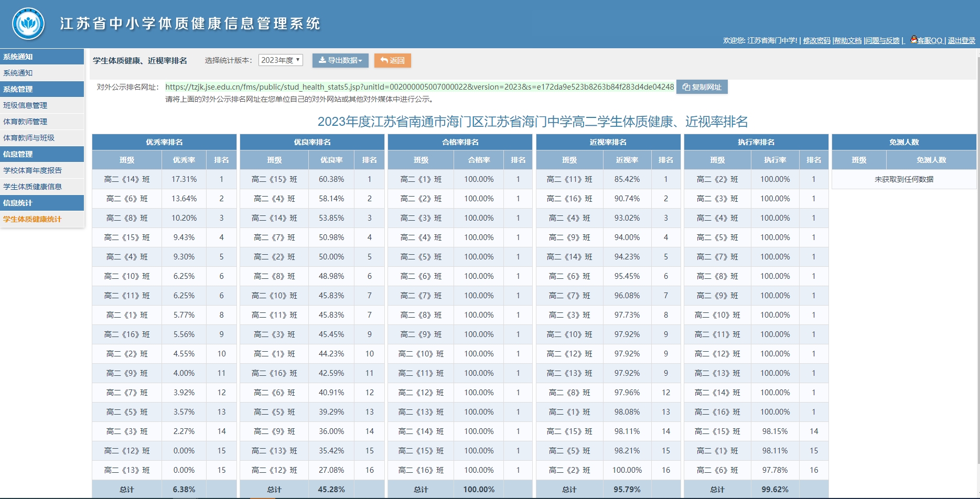
Task: Click the 90.74% myopia rate cell
Action: (627, 199)
